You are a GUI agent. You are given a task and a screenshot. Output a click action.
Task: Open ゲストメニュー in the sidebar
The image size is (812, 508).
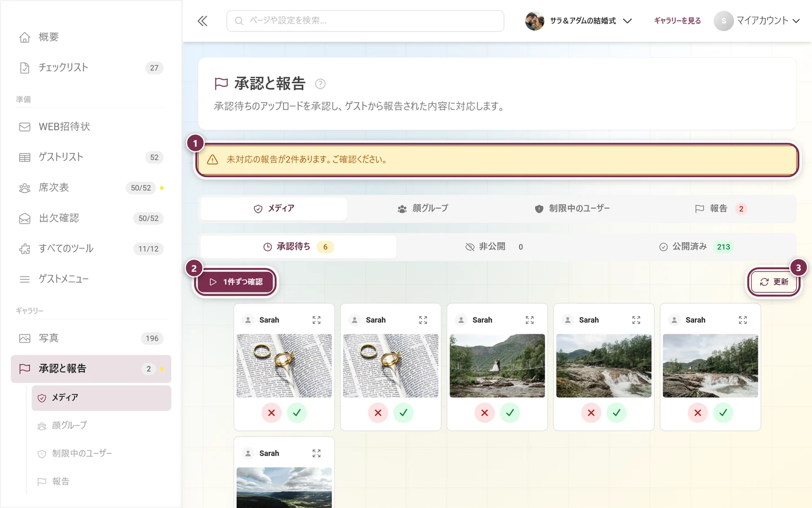(x=91, y=279)
